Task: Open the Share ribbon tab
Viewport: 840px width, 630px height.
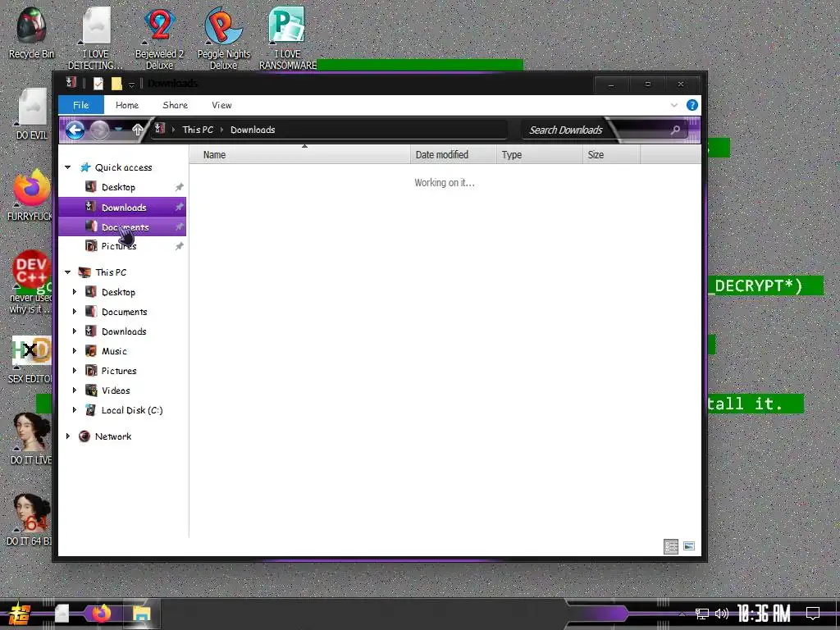Action: (176, 105)
